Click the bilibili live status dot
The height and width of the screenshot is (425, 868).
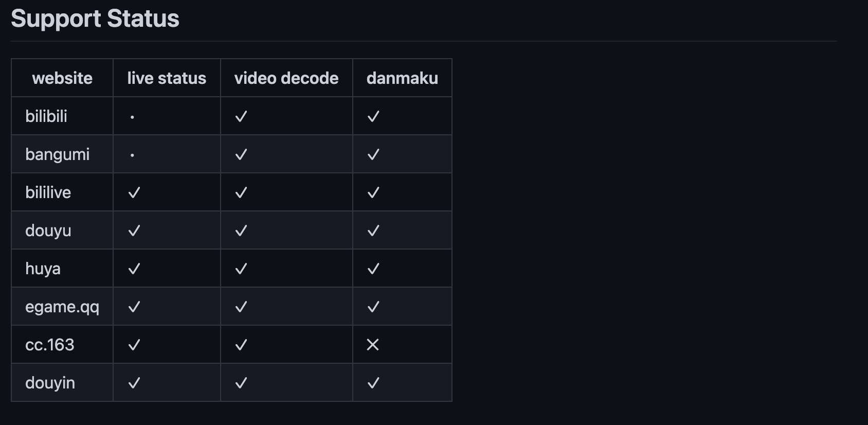point(132,117)
